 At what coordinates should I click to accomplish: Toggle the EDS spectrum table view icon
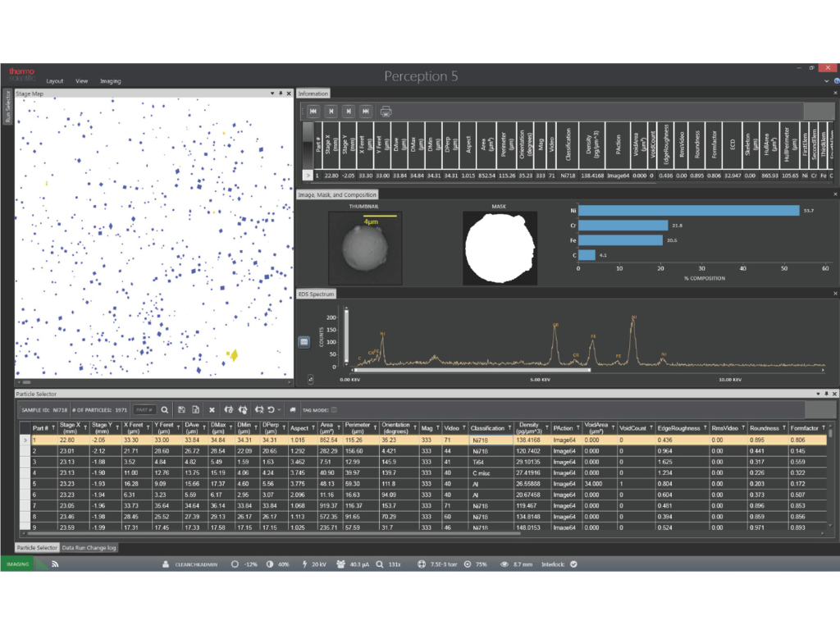pos(304,342)
